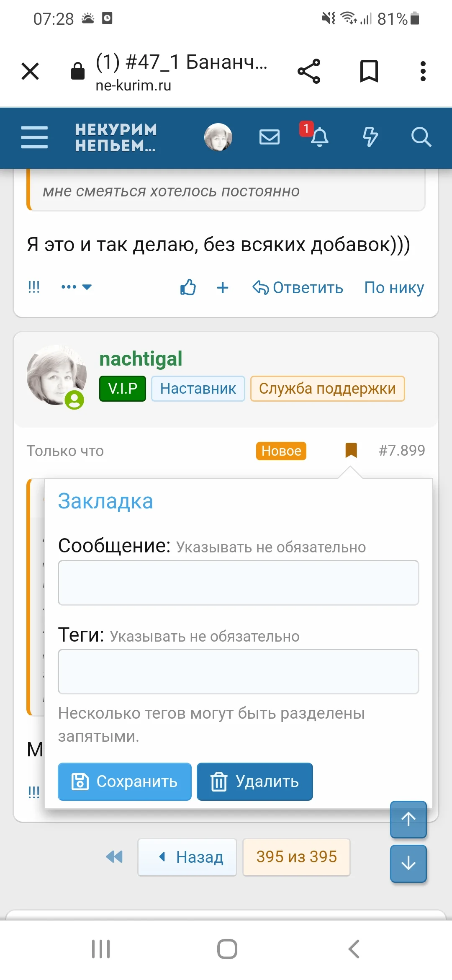
Task: Open Android recent apps button
Action: [101, 949]
